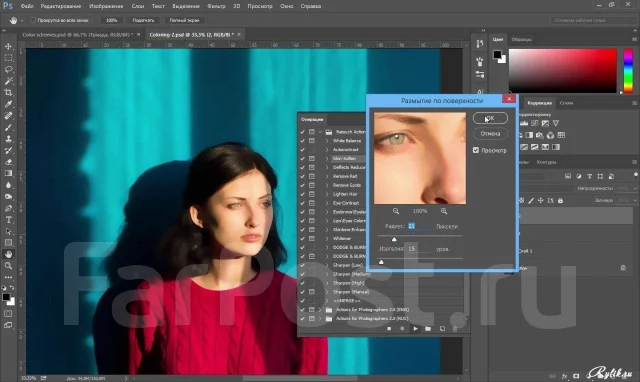Click the 100% zoom button in options bar
The image size is (640, 382).
pyautogui.click(x=111, y=20)
